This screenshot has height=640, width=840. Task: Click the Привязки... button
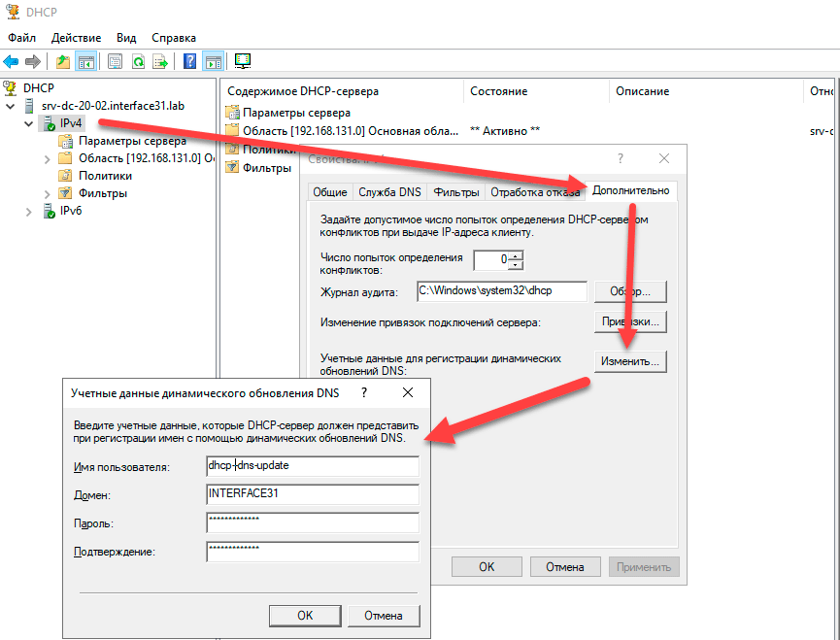(630, 321)
